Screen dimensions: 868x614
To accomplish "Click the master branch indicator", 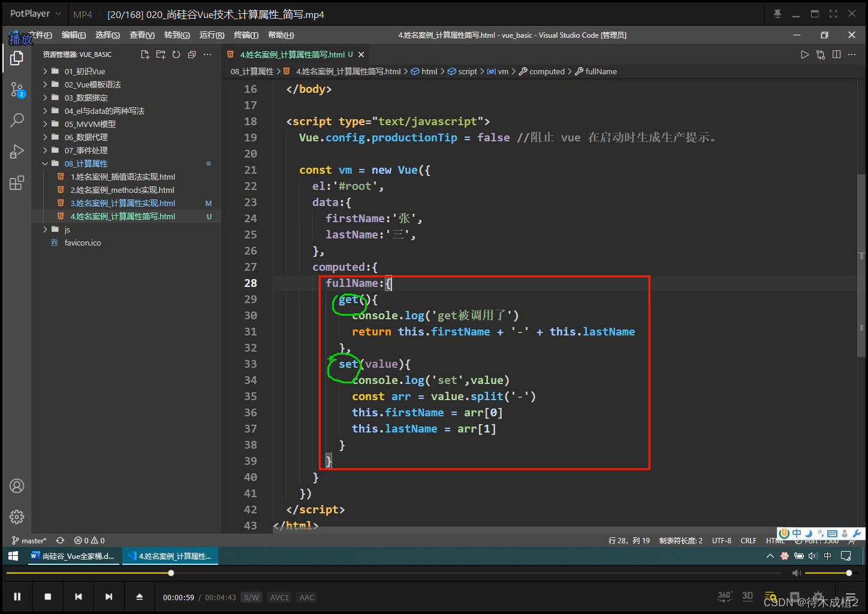I will (x=29, y=540).
